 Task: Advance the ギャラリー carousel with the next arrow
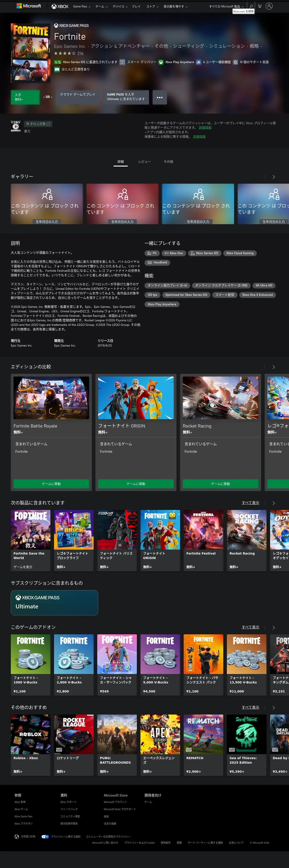pos(273,177)
